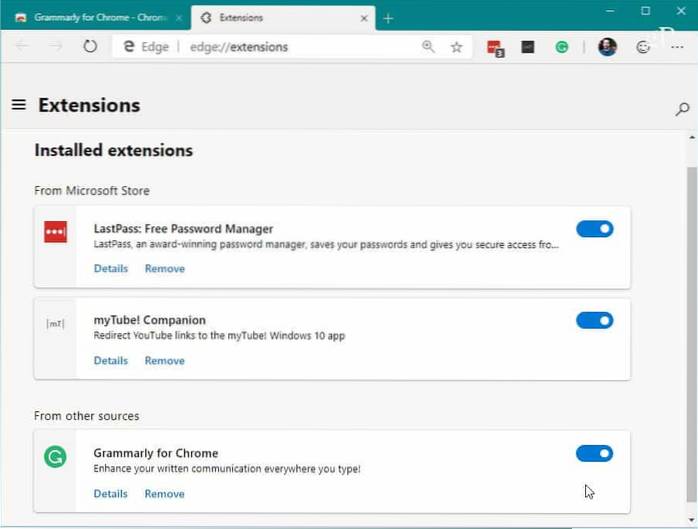View Details for LastPass extension

(111, 268)
